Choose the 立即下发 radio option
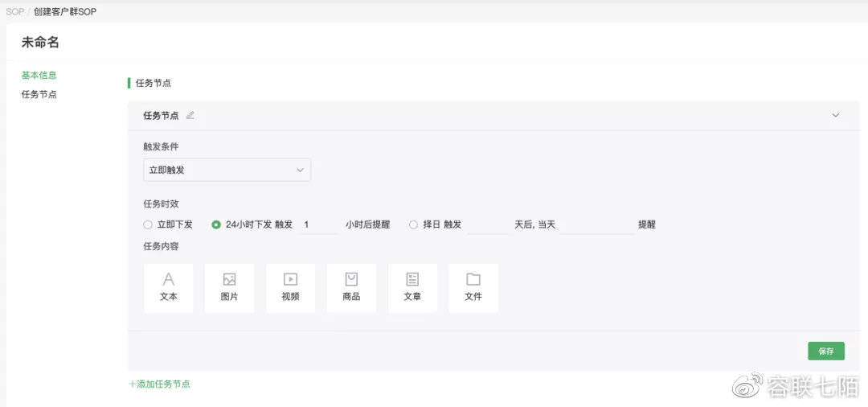868x407 pixels. point(148,225)
